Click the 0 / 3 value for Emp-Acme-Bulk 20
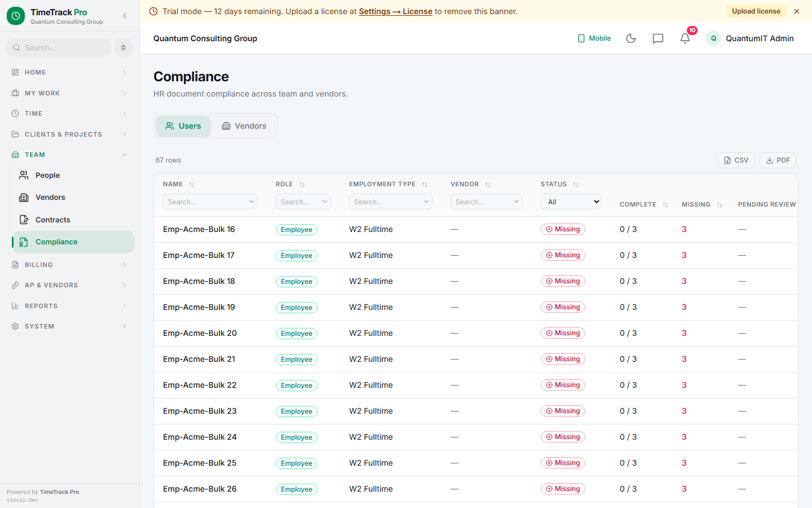This screenshot has height=508, width=812. pos(628,333)
